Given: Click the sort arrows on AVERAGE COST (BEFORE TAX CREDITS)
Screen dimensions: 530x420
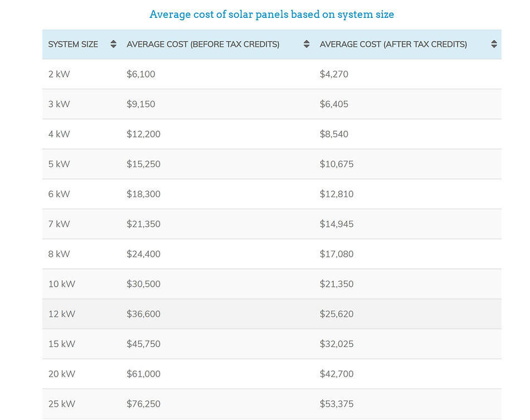Looking at the screenshot, I should point(306,44).
